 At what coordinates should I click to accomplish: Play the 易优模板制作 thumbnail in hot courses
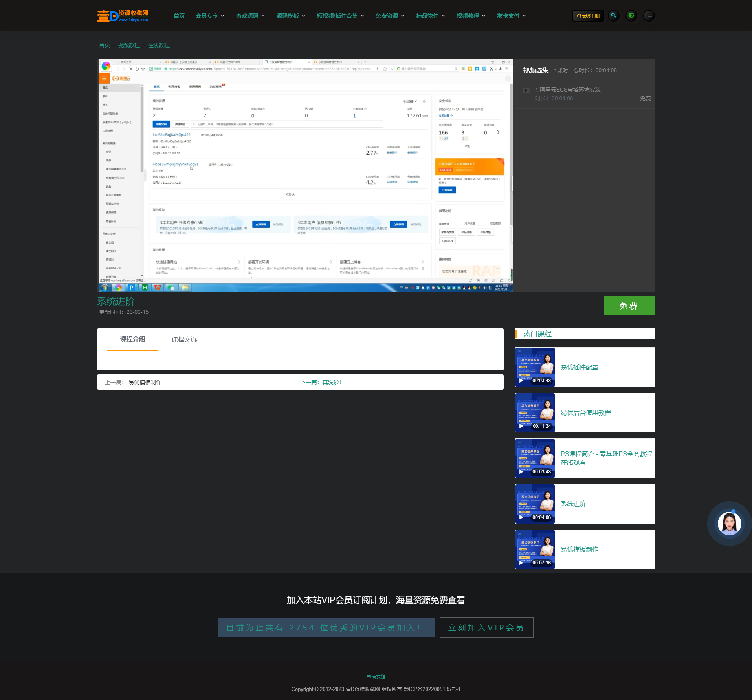pyautogui.click(x=535, y=549)
